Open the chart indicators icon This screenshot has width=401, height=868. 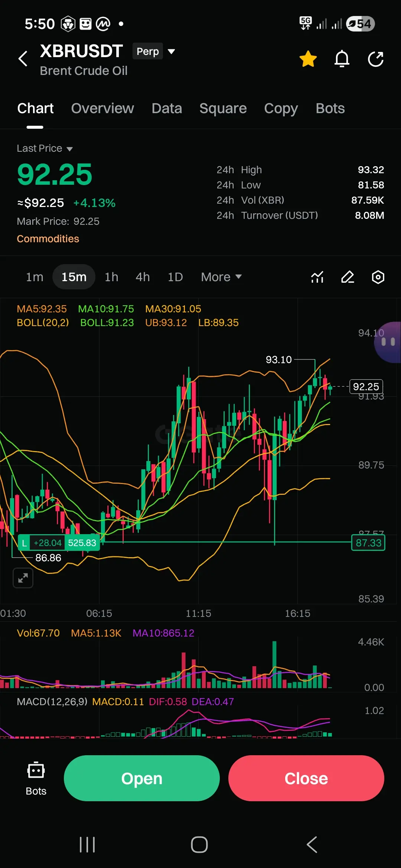tap(317, 277)
